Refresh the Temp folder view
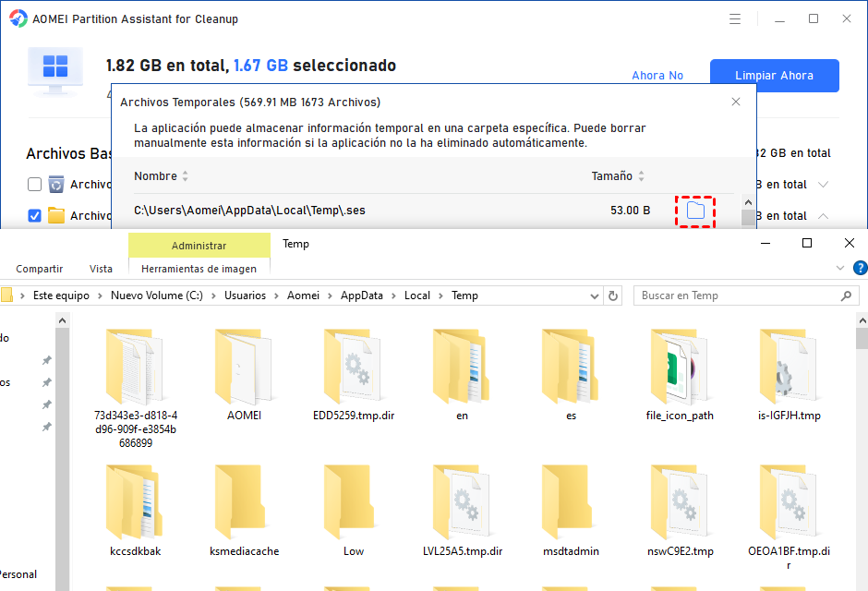Viewport: 868px width, 591px height. (x=609, y=295)
